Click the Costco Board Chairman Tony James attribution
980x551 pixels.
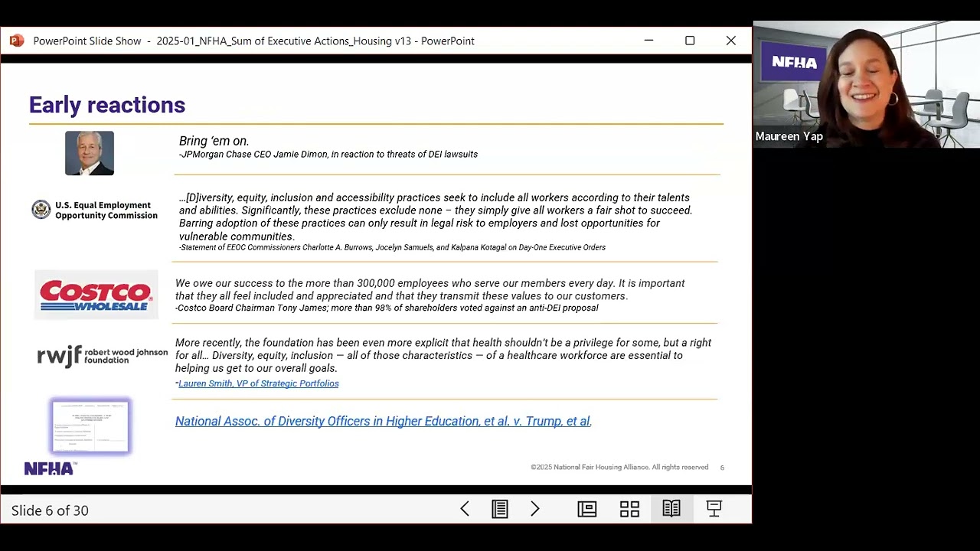click(x=387, y=308)
